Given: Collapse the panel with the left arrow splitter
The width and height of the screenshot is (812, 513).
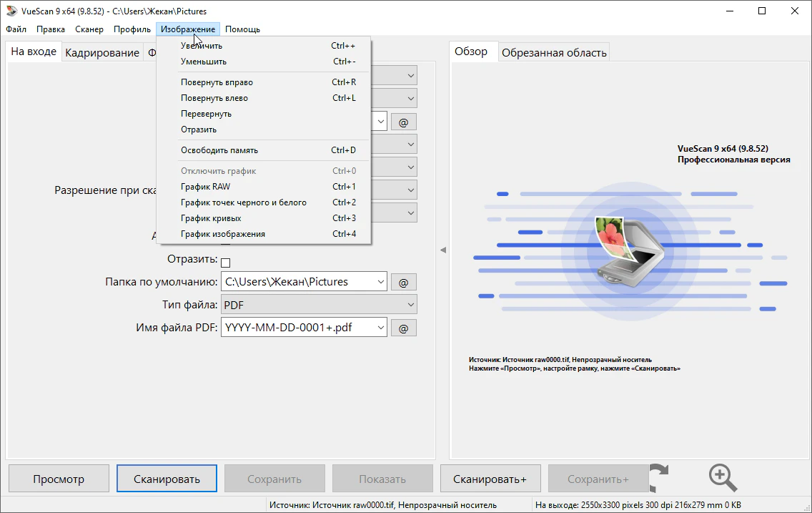Looking at the screenshot, I should tap(442, 250).
